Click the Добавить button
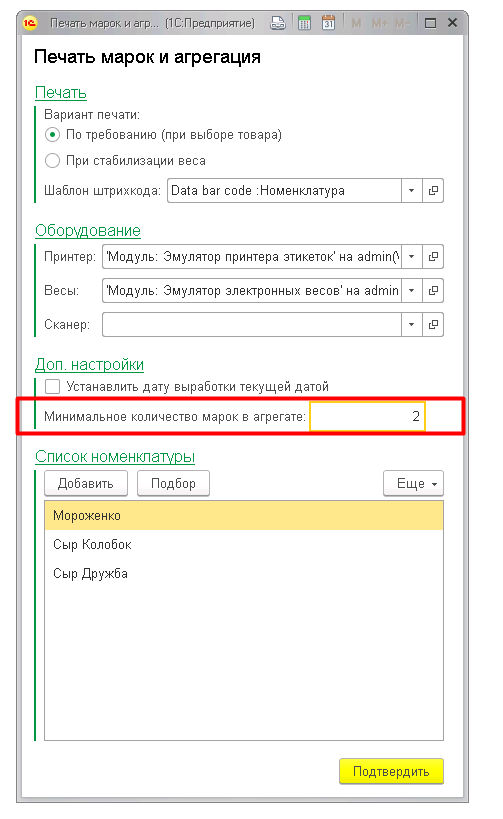The image size is (503, 819). coord(86,483)
